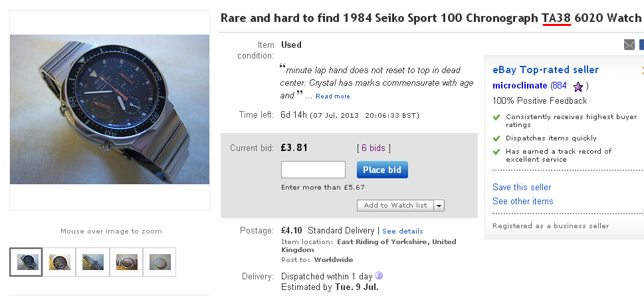
Task: Select the first watch thumbnail
Action: tap(26, 262)
